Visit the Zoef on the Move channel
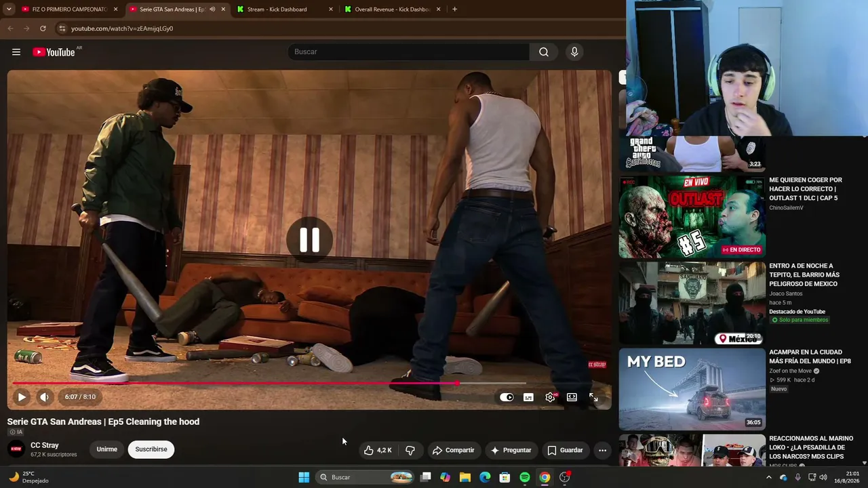This screenshot has width=868, height=488. pyautogui.click(x=790, y=371)
